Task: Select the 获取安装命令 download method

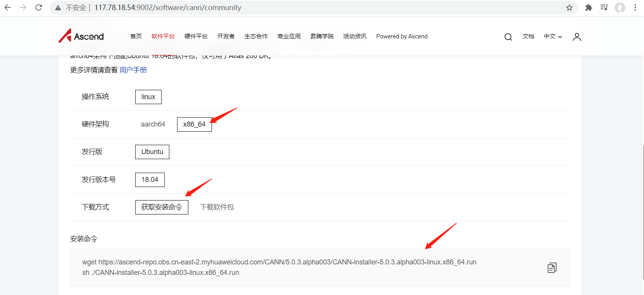Action: pyautogui.click(x=162, y=207)
